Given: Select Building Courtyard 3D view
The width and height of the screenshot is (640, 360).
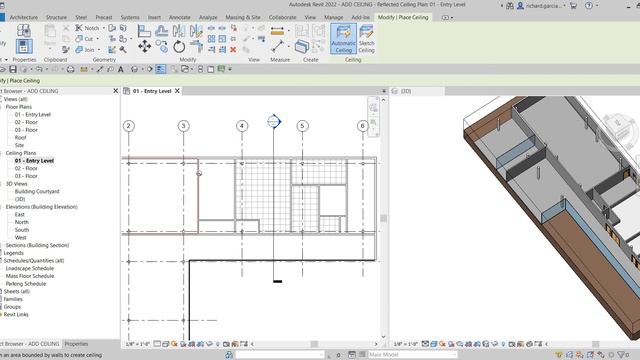Looking at the screenshot, I should [x=37, y=191].
